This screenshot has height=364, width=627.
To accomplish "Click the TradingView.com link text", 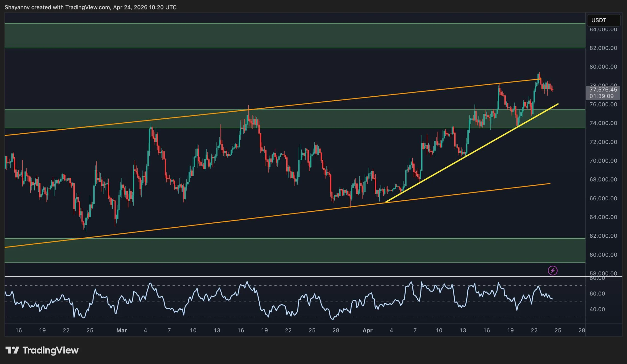I will pyautogui.click(x=87, y=7).
